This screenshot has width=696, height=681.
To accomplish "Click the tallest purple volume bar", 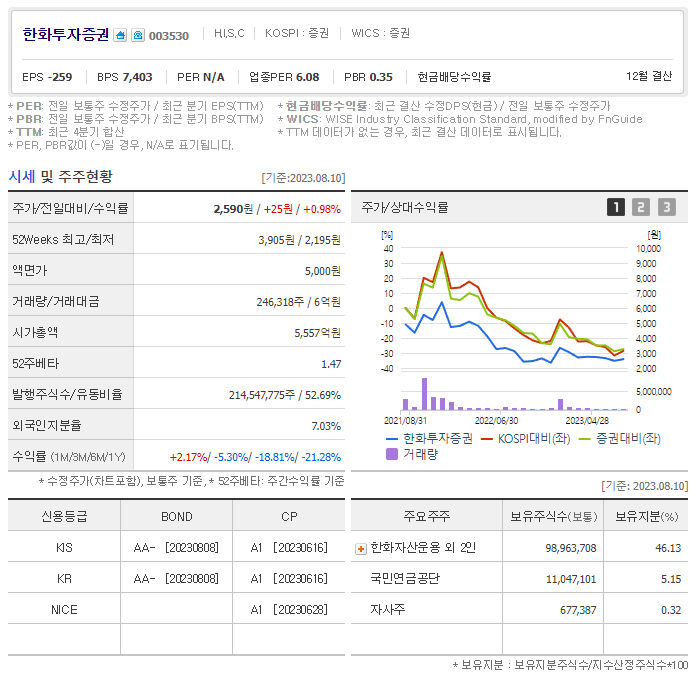I will (424, 394).
